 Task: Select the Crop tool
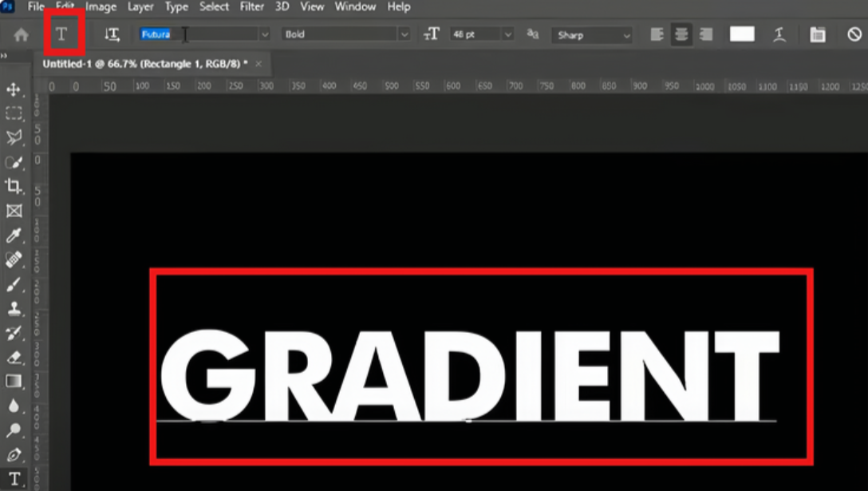click(x=14, y=186)
